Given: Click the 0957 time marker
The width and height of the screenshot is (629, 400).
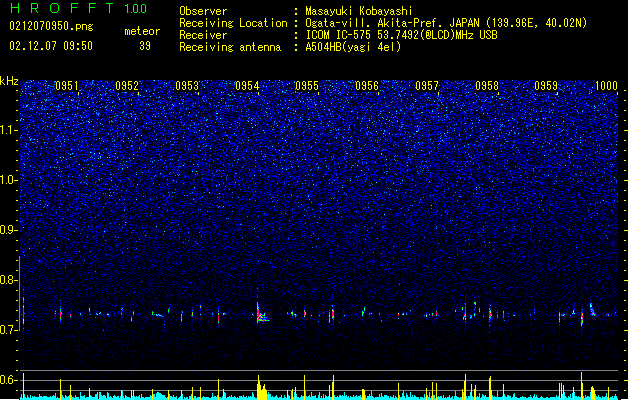Looking at the screenshot, I should [x=427, y=86].
